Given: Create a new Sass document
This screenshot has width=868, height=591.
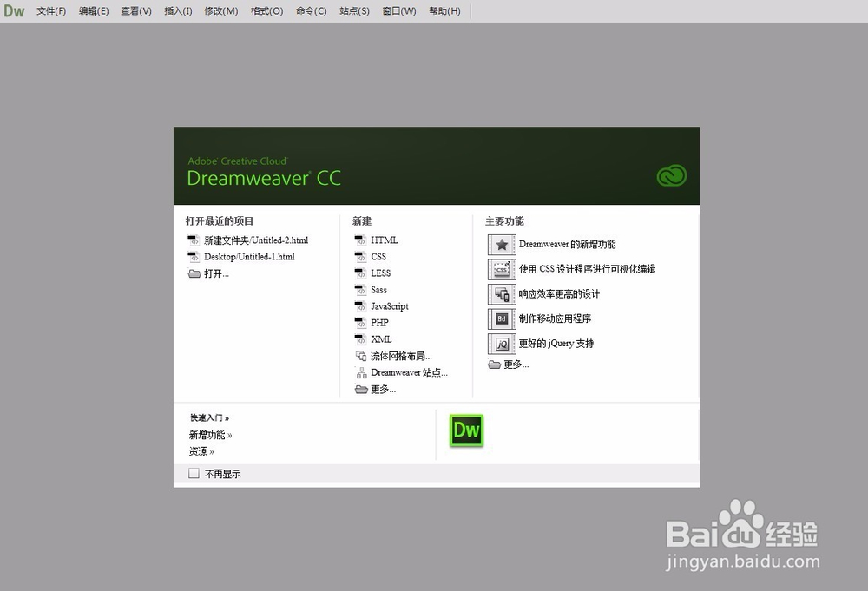Looking at the screenshot, I should [378, 290].
